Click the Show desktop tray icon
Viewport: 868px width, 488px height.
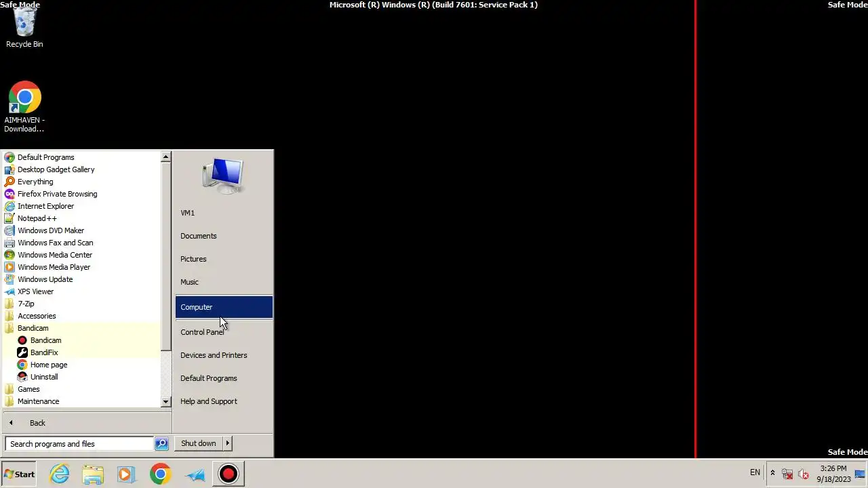(x=861, y=474)
